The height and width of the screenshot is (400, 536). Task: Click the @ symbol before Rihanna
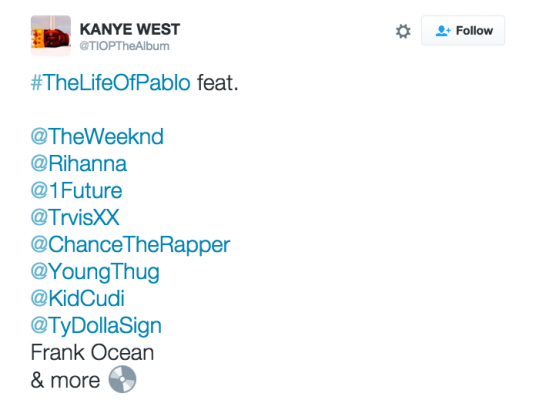pyautogui.click(x=39, y=164)
